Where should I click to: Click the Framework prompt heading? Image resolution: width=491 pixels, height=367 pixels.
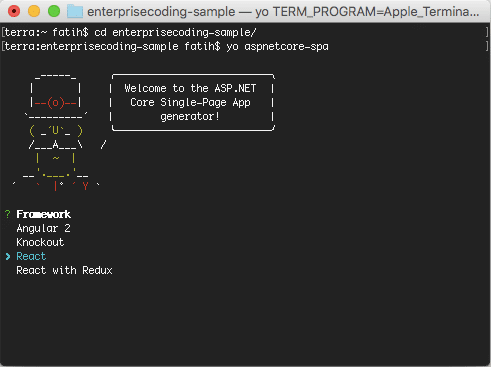(43, 214)
